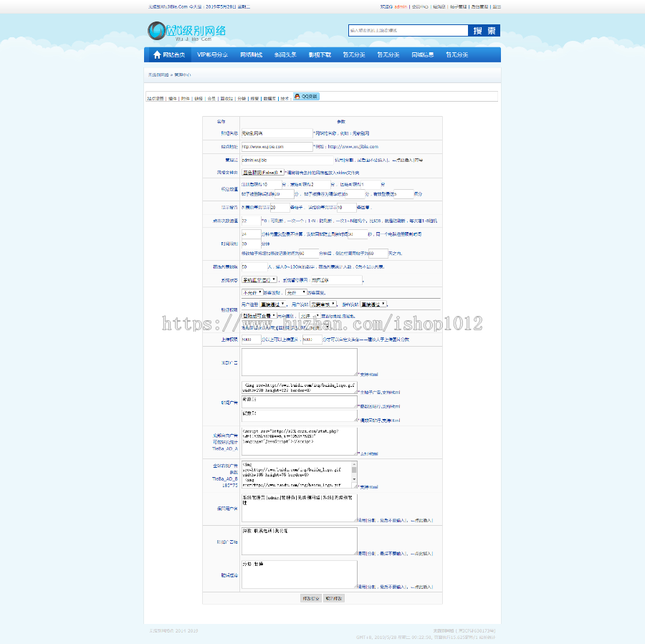The image size is (645, 644).
Task: Open the 影视下载 nav item
Action: pyautogui.click(x=320, y=54)
